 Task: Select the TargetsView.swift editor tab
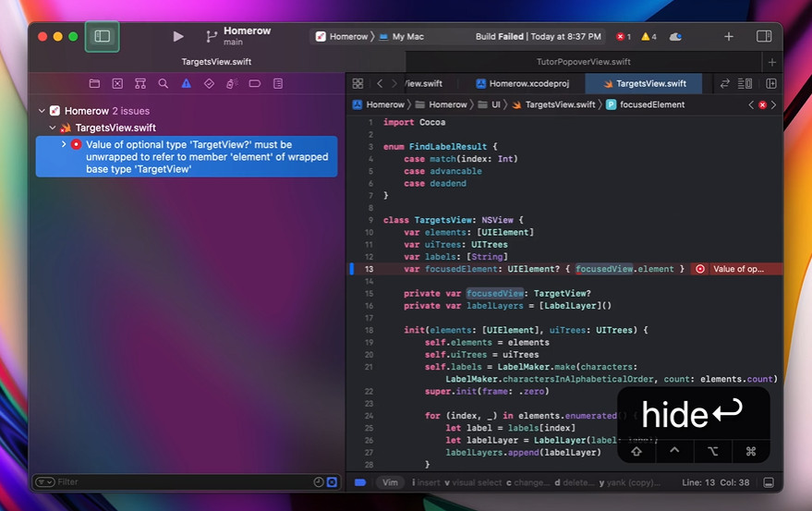tap(644, 83)
